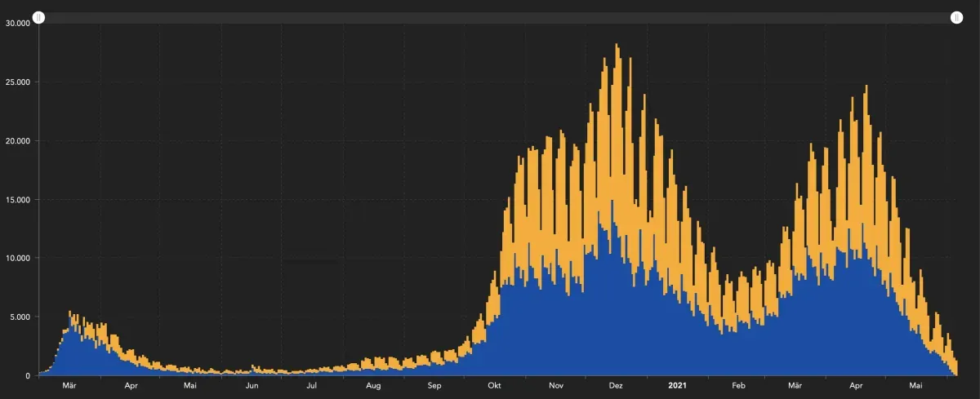Viewport: 980px width, 399px height.
Task: Click the Feb month axis label
Action: [x=738, y=386]
